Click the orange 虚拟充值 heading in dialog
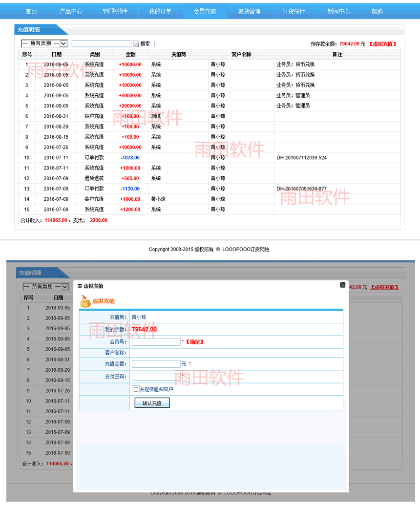This screenshot has height=508, width=420. [104, 301]
